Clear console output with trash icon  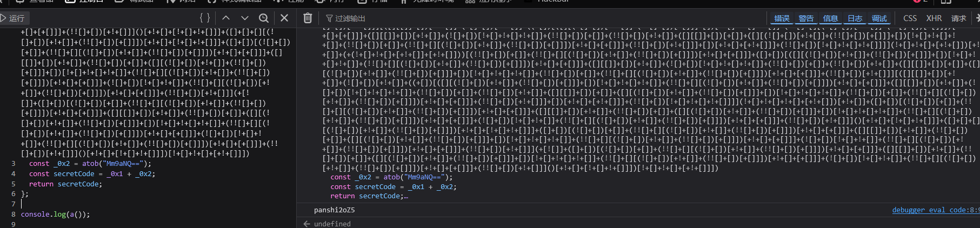tap(308, 18)
